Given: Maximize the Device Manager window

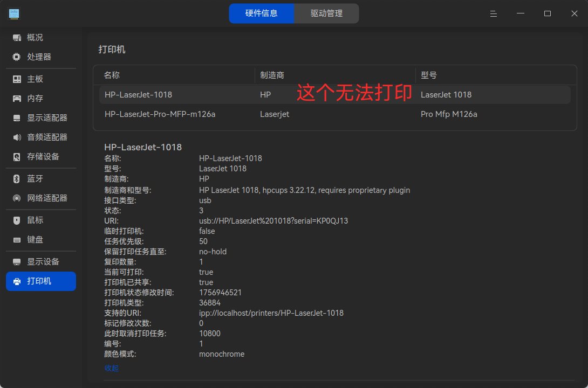Looking at the screenshot, I should 548,14.
